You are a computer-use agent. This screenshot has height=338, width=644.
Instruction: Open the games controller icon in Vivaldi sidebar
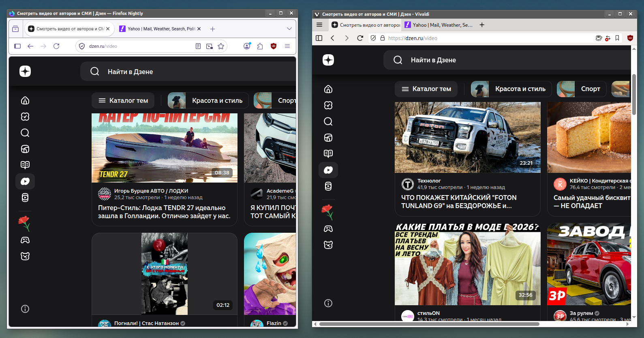pos(328,229)
